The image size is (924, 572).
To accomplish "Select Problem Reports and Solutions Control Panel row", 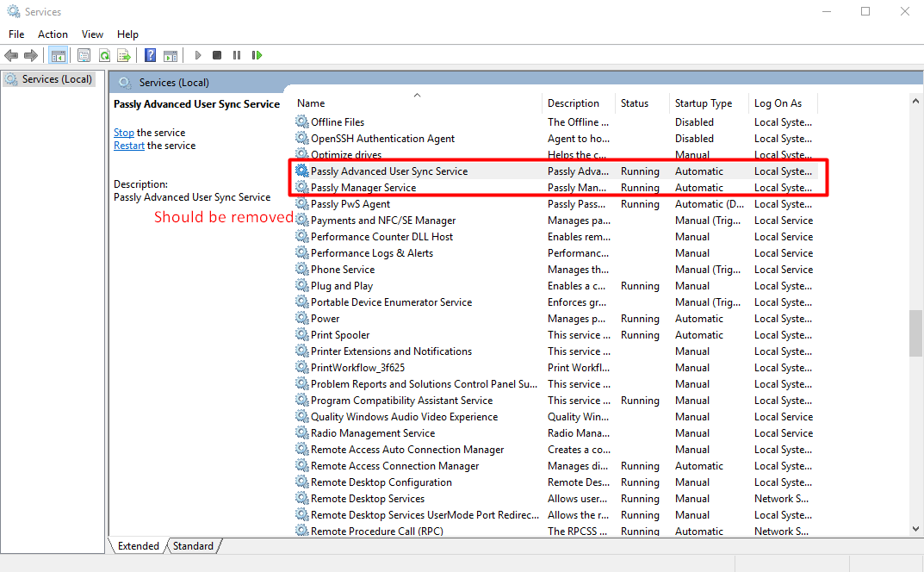I will pyautogui.click(x=555, y=384).
